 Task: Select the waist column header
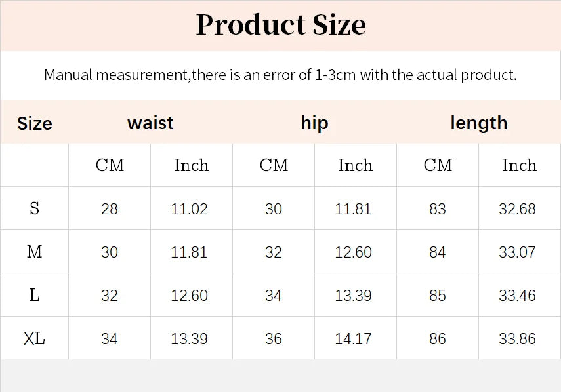click(x=150, y=123)
